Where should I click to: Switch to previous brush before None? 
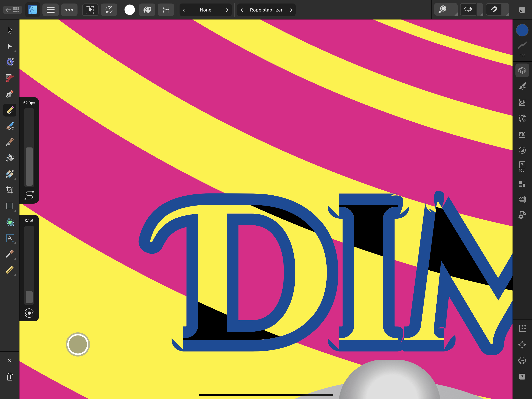click(x=184, y=10)
